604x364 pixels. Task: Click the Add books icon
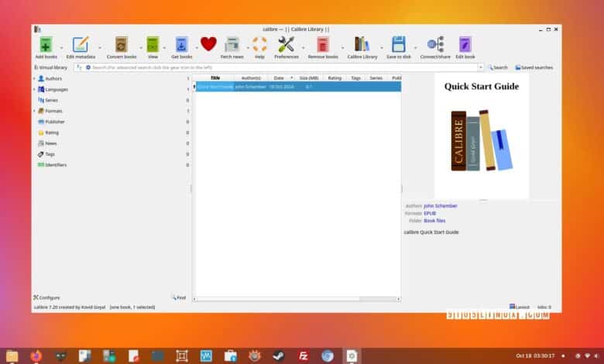[46, 45]
